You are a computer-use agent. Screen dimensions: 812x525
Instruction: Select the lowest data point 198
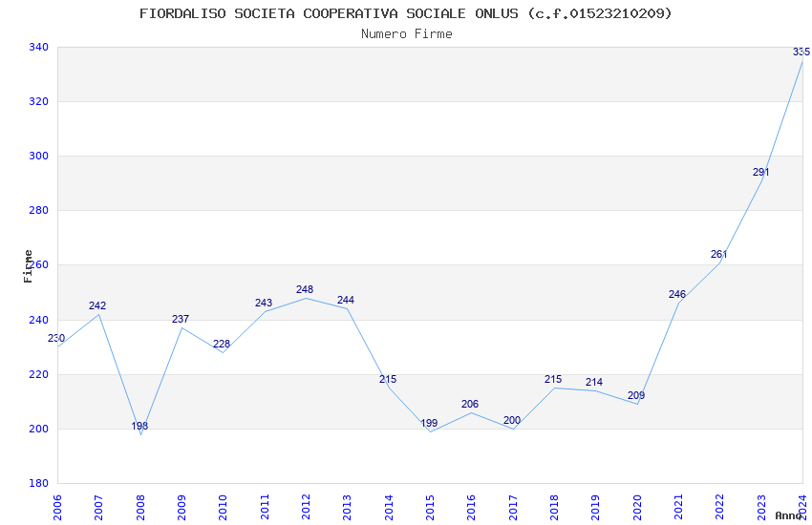click(x=140, y=427)
